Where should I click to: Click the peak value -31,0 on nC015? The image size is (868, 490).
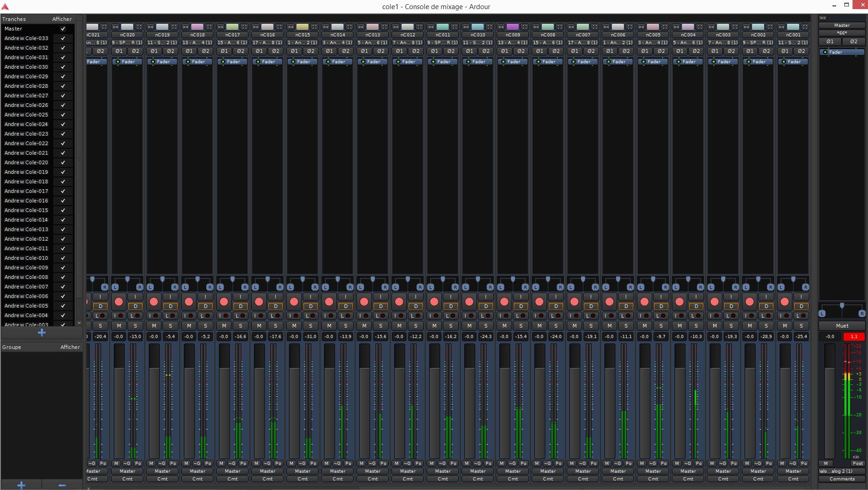point(311,337)
